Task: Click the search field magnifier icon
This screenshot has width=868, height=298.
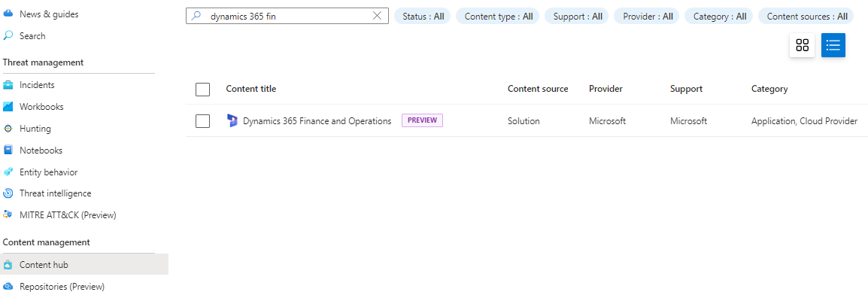Action: tap(196, 16)
